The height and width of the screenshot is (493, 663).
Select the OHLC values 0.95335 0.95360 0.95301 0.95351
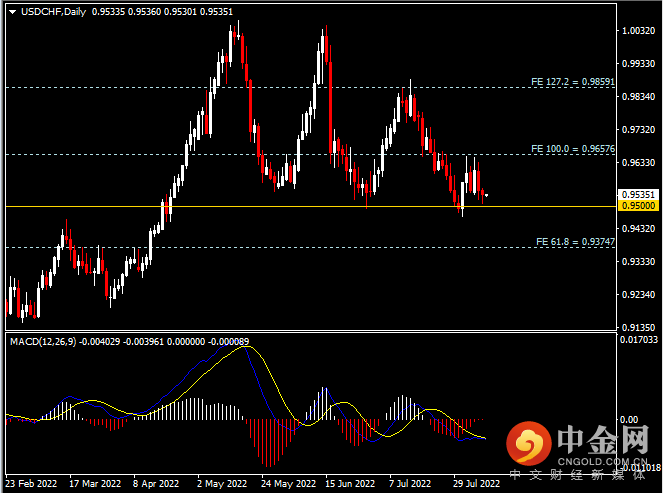[162, 12]
